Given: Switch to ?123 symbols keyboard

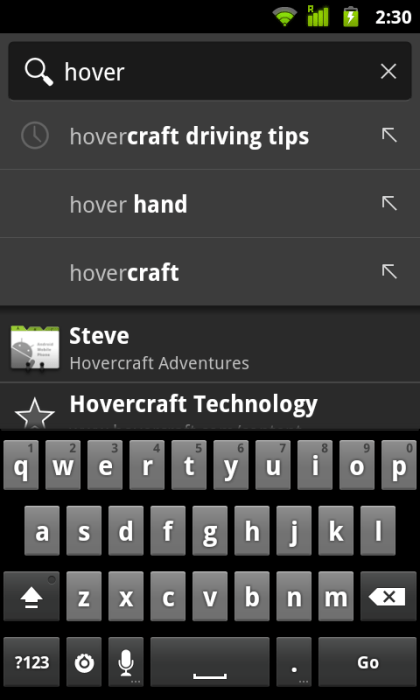Looking at the screenshot, I should tap(31, 662).
